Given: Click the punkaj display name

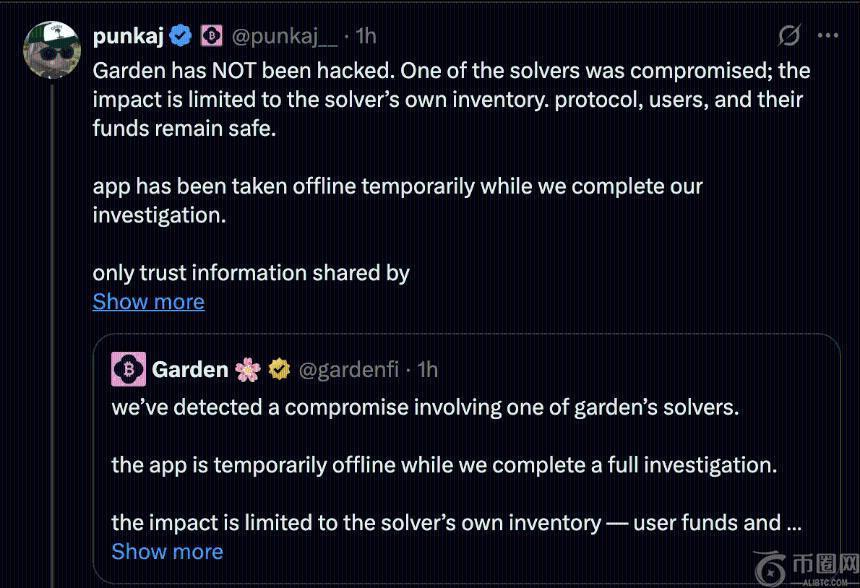Looking at the screenshot, I should (x=129, y=36).
